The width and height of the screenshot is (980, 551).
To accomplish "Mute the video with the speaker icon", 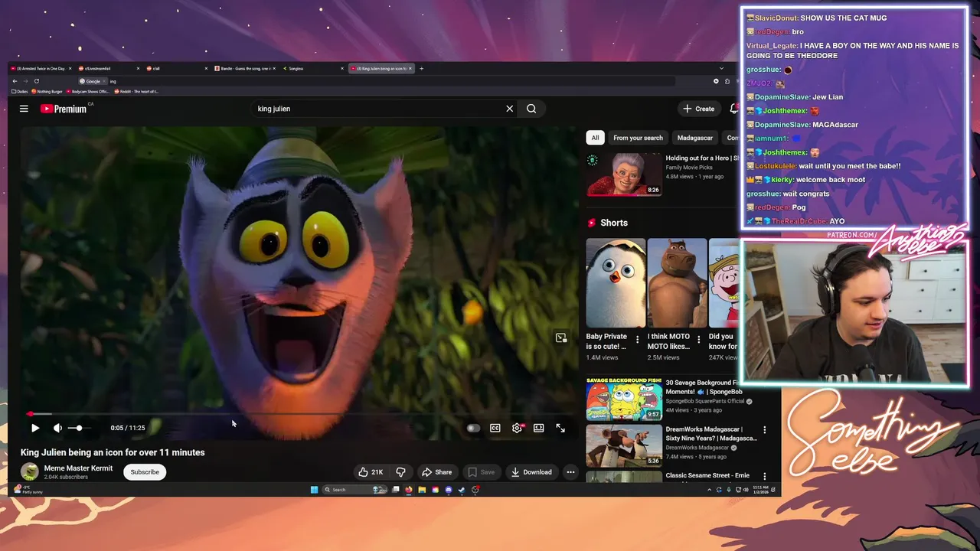I will pyautogui.click(x=57, y=428).
